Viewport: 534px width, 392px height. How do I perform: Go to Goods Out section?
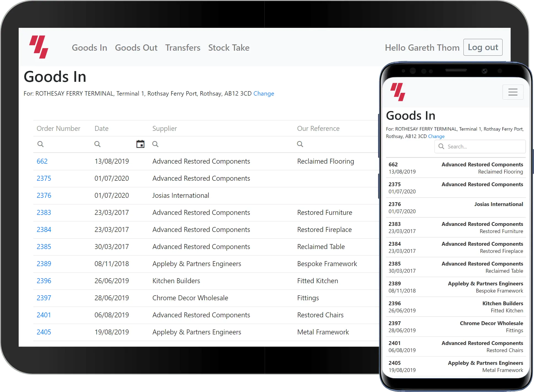coord(136,48)
